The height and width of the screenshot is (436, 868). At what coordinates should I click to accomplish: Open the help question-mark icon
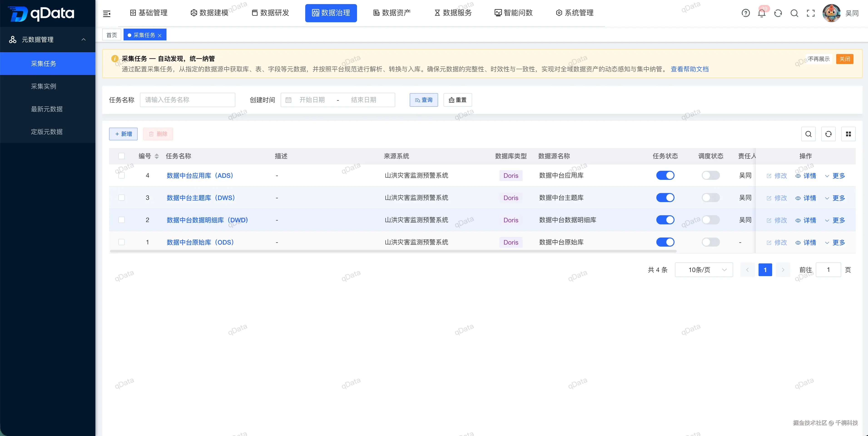tap(746, 13)
